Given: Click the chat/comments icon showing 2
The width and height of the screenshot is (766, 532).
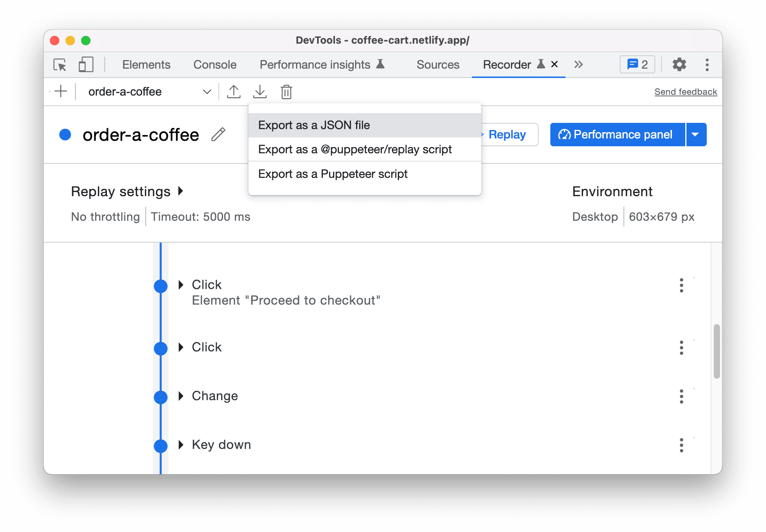Looking at the screenshot, I should coord(638,64).
